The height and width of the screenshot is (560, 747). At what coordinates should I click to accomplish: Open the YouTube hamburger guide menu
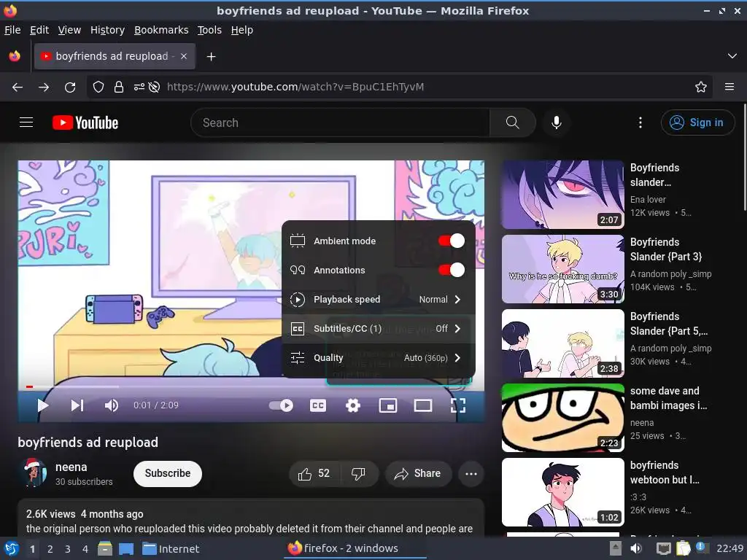(x=26, y=122)
